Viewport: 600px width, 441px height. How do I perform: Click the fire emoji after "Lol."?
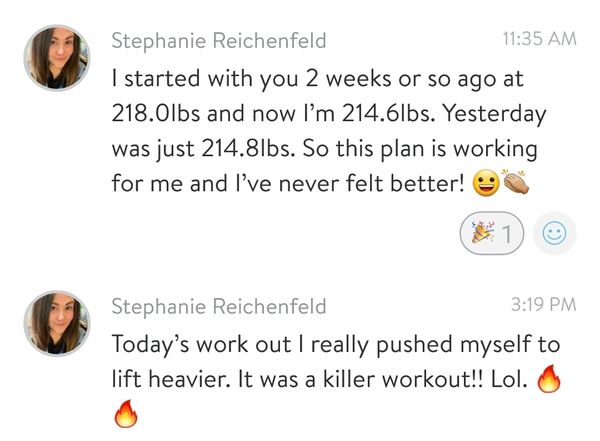coord(549,379)
